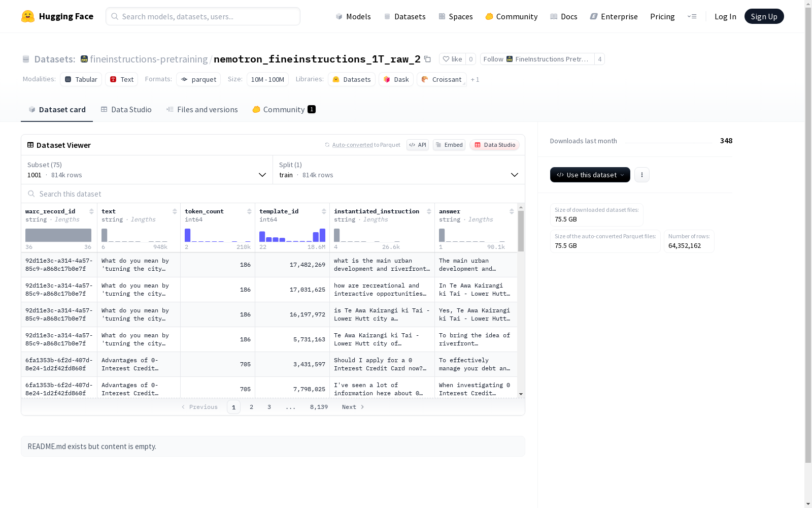Click the Datasets breadcrumb icon
This screenshot has height=508, width=812.
[26, 59]
